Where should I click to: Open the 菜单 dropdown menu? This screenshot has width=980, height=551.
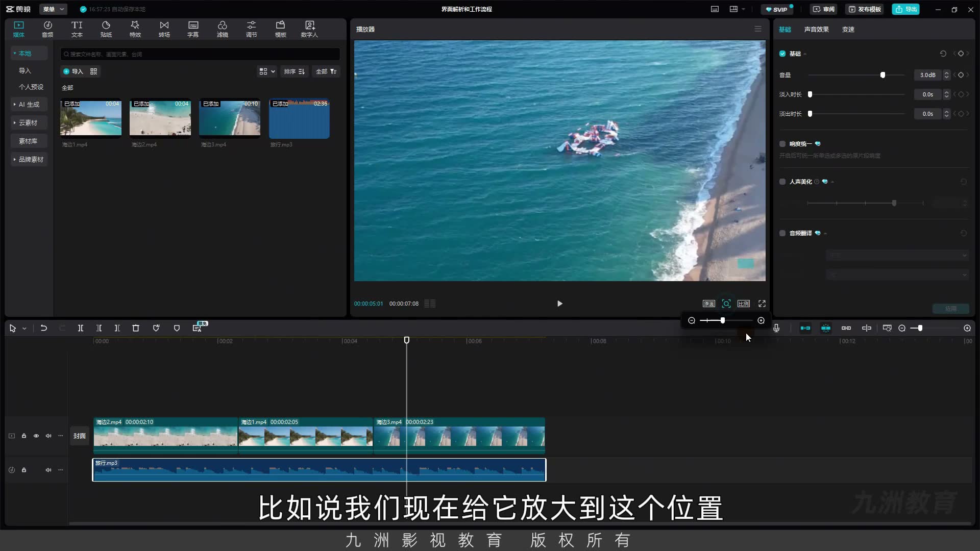pos(53,9)
